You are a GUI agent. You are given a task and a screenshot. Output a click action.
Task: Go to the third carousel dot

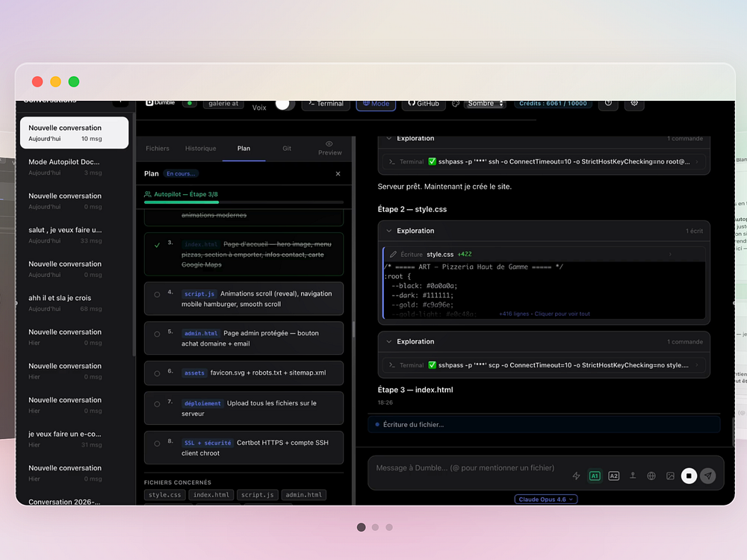[389, 527]
